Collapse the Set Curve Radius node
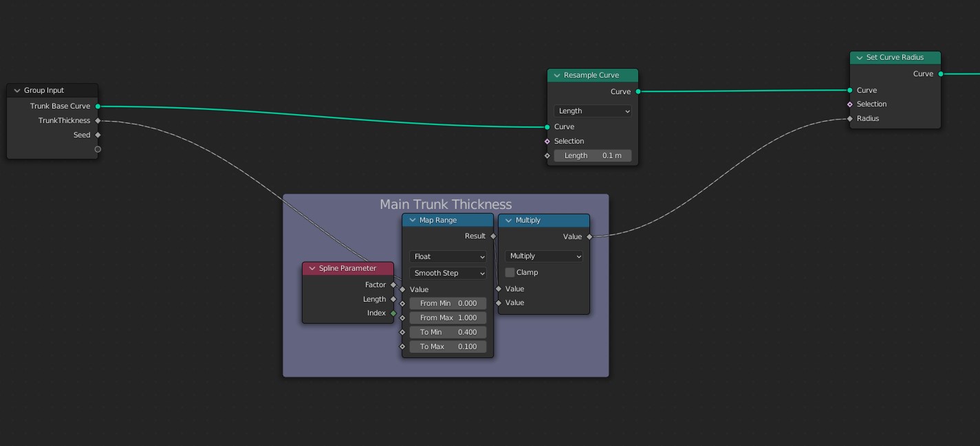This screenshot has height=446, width=980. pos(860,58)
